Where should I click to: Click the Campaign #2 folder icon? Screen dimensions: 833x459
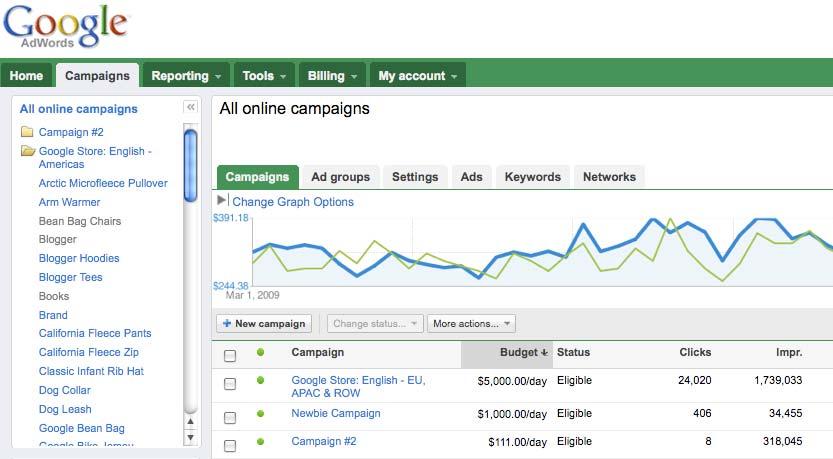[27, 132]
